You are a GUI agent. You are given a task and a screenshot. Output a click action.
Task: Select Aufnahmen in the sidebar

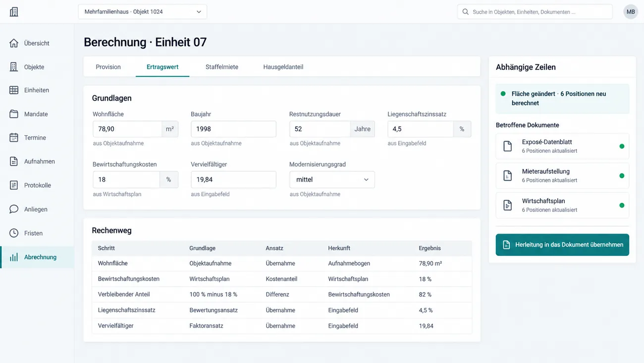pyautogui.click(x=37, y=162)
